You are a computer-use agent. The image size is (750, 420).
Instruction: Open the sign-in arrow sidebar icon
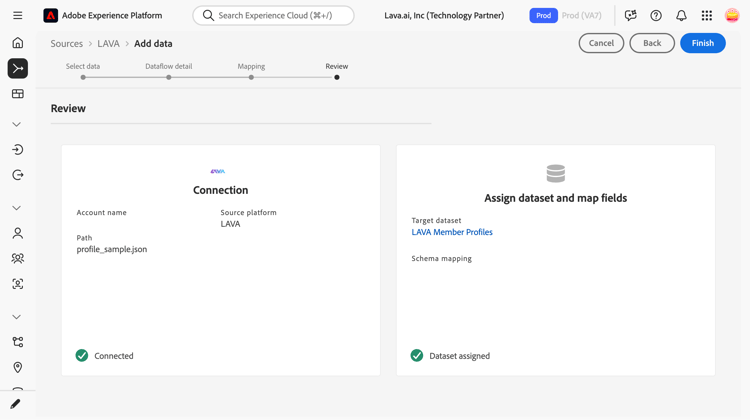(18, 150)
